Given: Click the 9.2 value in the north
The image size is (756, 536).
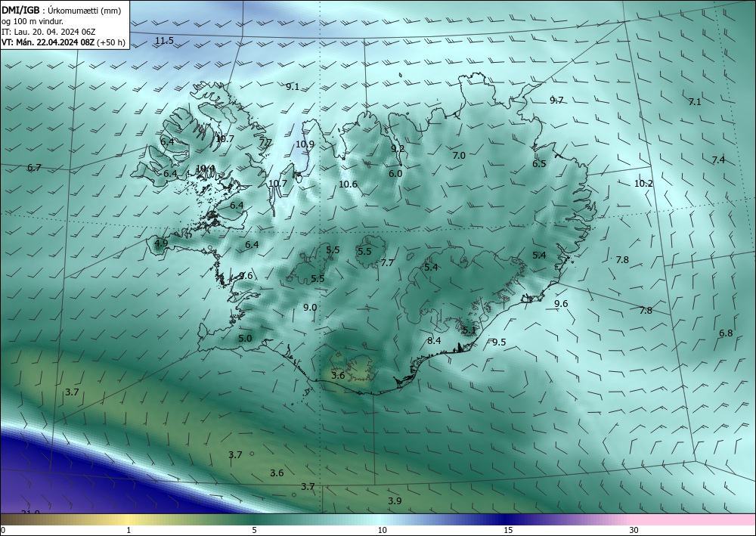Looking at the screenshot, I should (x=398, y=148).
